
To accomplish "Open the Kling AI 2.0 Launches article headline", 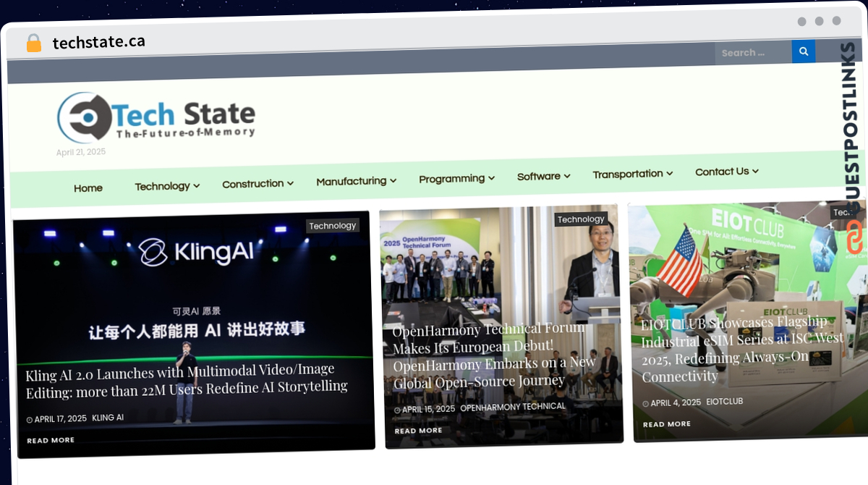I will [187, 382].
